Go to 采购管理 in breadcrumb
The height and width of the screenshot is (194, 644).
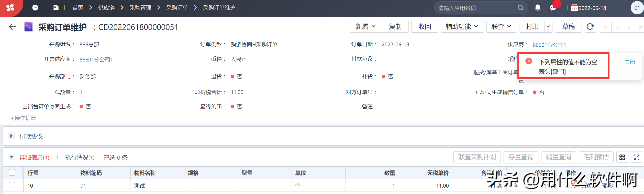point(140,8)
